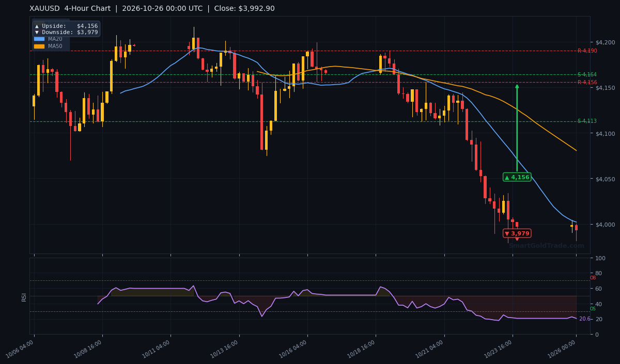Click the 10/13 16:00 date label
The height and width of the screenshot is (364, 620).
pos(225,349)
